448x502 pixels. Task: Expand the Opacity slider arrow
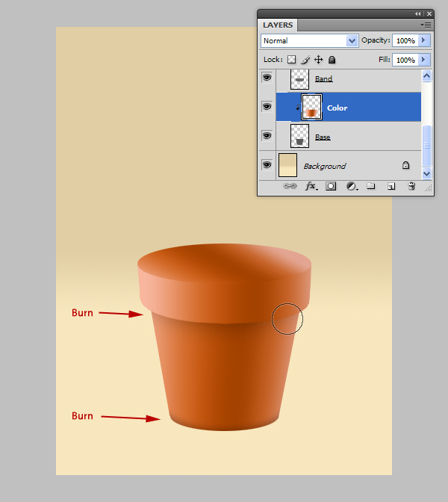[424, 40]
